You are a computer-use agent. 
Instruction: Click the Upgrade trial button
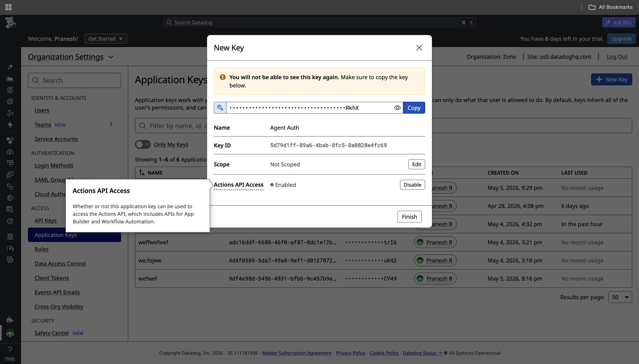click(621, 39)
